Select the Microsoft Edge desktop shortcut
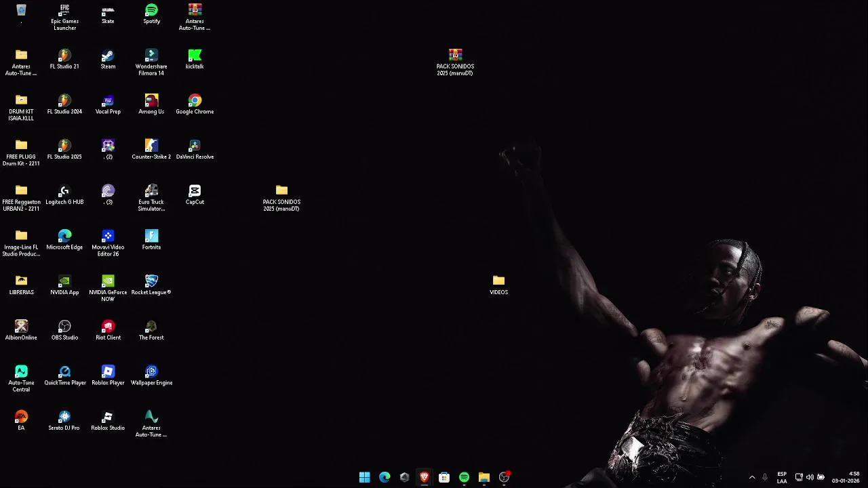Image resolution: width=868 pixels, height=488 pixels. coord(64,241)
